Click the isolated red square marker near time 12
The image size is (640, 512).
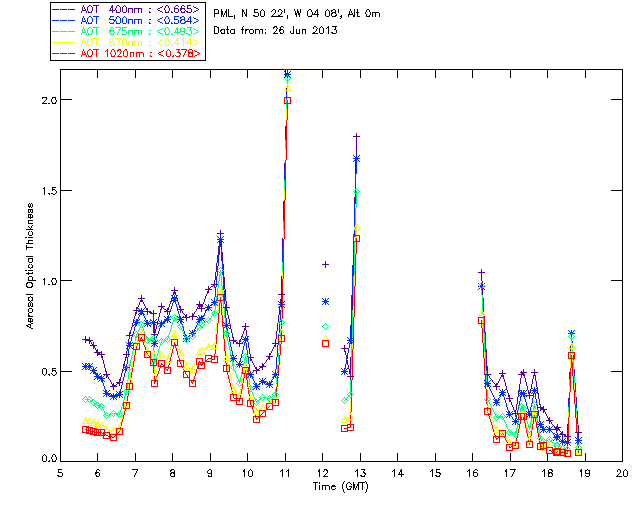click(325, 343)
